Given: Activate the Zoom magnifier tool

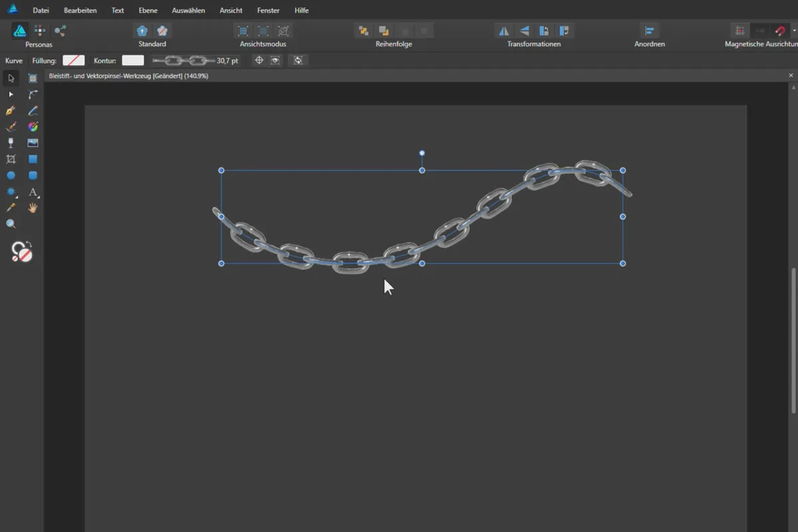Looking at the screenshot, I should pyautogui.click(x=11, y=224).
